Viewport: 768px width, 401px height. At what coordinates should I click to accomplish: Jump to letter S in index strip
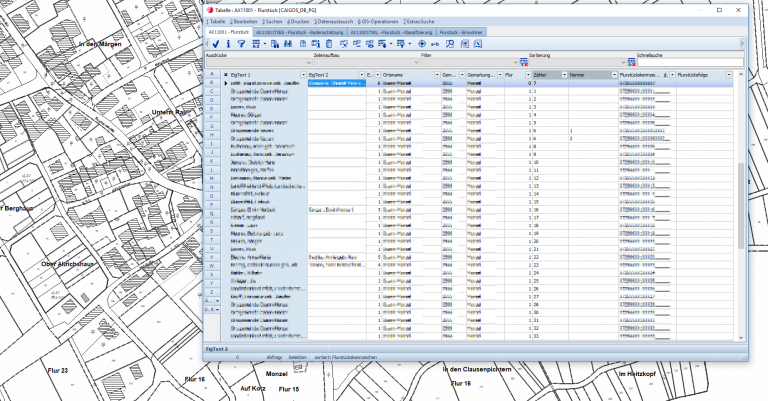click(x=212, y=231)
